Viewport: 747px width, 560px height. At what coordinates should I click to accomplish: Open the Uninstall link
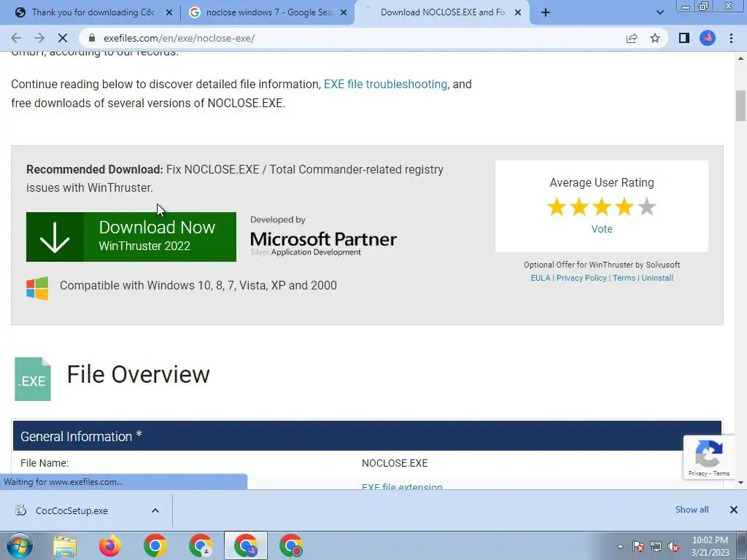click(x=657, y=278)
